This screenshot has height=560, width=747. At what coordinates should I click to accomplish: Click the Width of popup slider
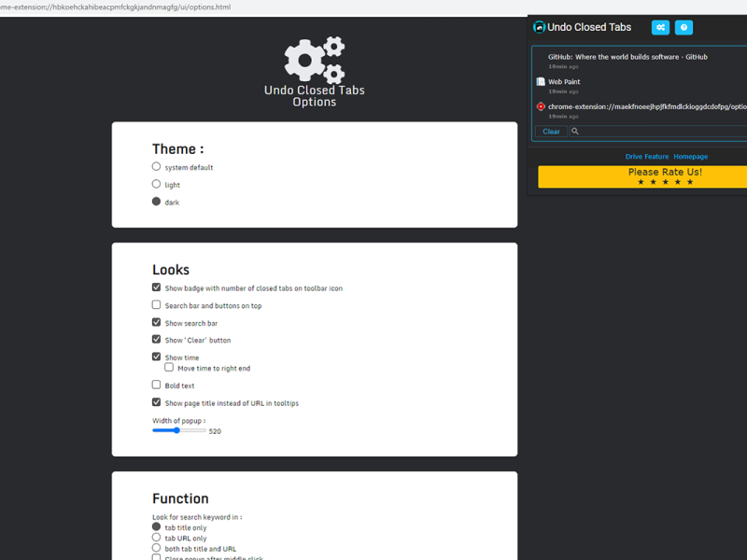click(x=179, y=430)
